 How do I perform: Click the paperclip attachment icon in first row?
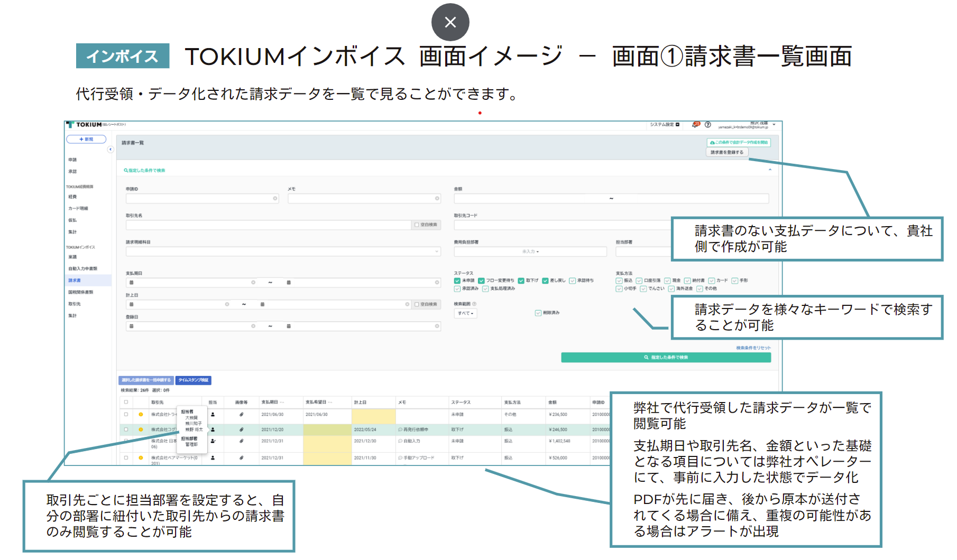pos(241,415)
